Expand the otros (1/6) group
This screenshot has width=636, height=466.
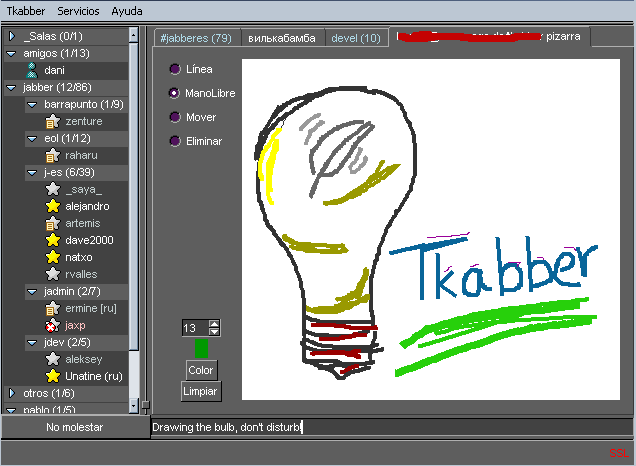[12, 393]
